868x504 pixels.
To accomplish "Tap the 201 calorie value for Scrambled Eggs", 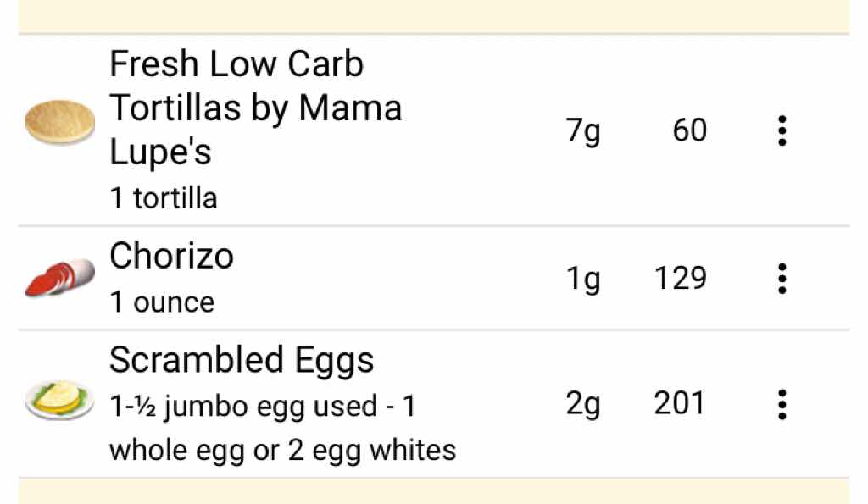I will pyautogui.click(x=680, y=404).
